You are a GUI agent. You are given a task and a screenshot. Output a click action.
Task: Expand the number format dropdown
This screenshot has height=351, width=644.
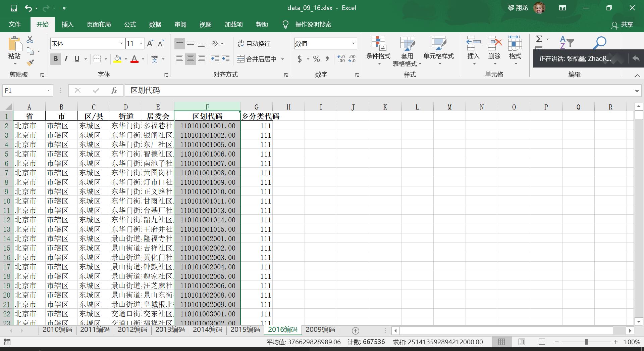point(353,43)
